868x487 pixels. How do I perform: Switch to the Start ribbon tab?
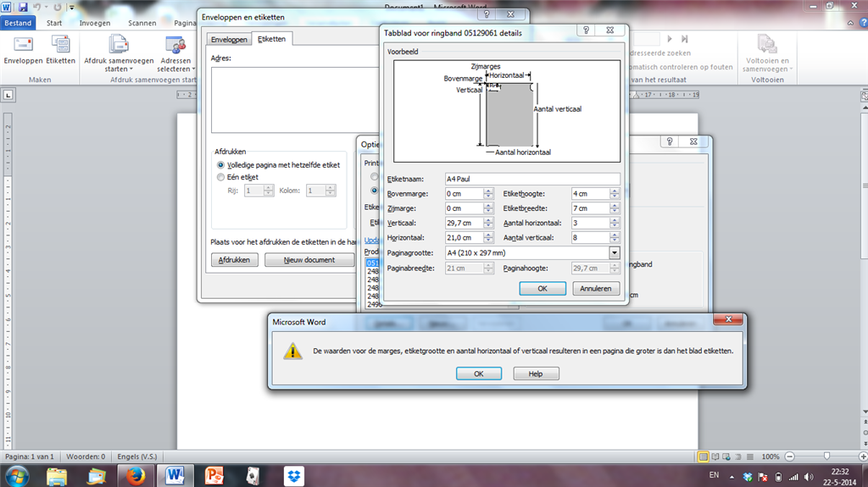[x=54, y=23]
